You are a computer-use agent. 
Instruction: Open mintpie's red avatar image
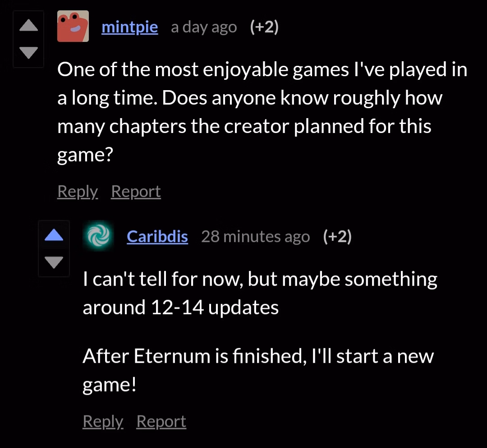click(x=73, y=26)
